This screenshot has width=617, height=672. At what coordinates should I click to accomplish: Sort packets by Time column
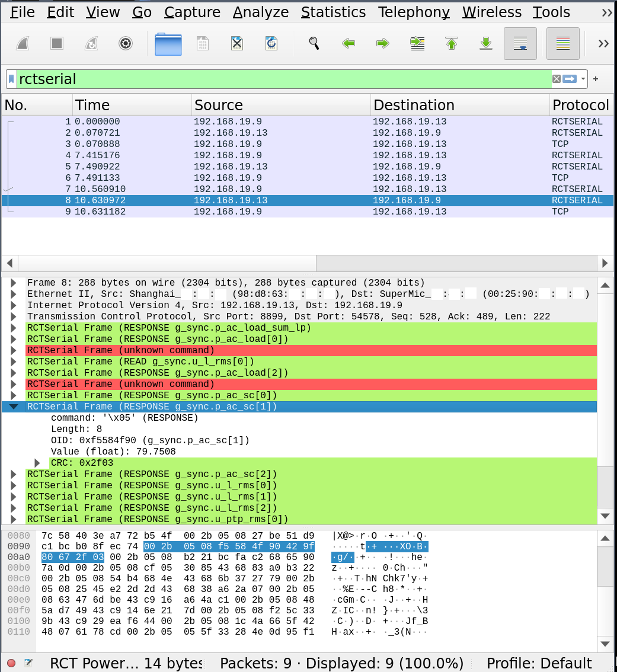tap(132, 105)
